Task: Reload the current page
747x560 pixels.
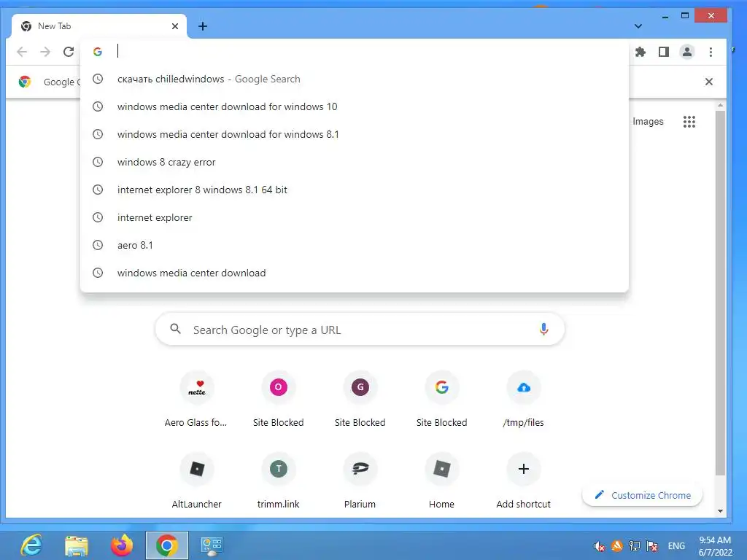Action: click(69, 52)
